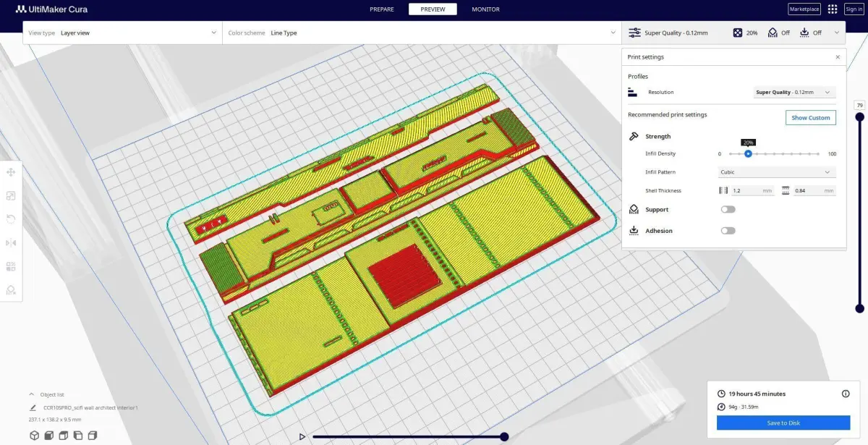868x445 pixels.
Task: Play the layer simulation
Action: tap(302, 436)
